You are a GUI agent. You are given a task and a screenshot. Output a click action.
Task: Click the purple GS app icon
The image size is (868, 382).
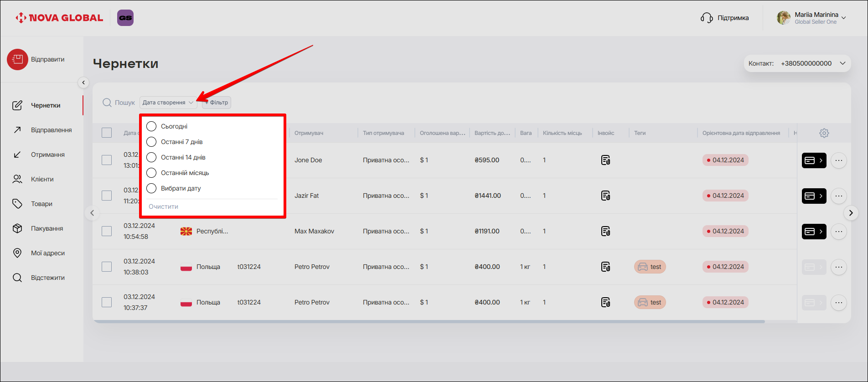[x=125, y=18]
